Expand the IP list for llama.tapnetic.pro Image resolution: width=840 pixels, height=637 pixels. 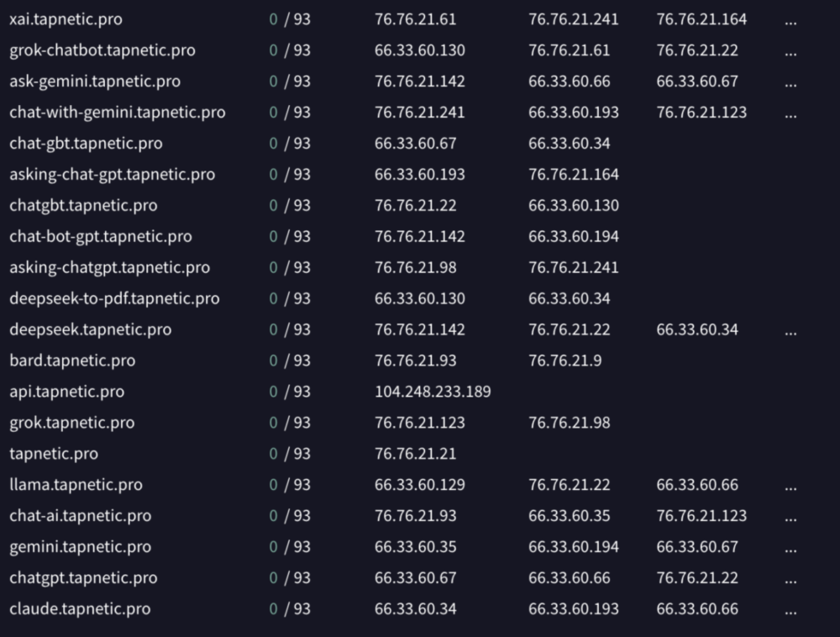(x=790, y=487)
